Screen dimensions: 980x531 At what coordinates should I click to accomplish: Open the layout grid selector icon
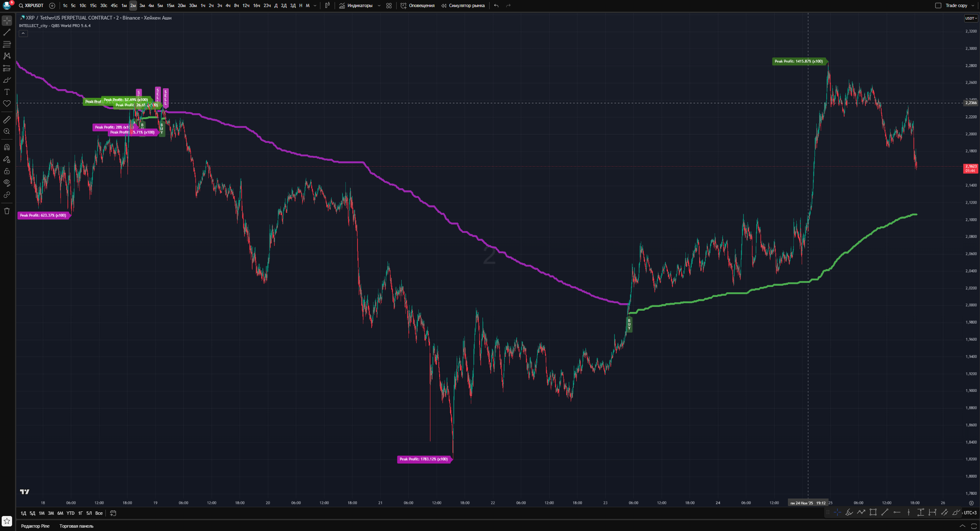(389, 5)
